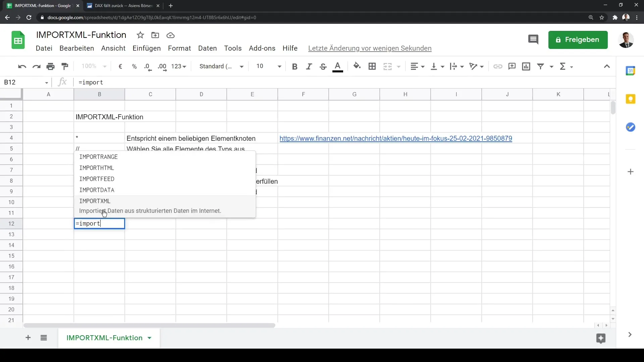Click the text color icon
The width and height of the screenshot is (644, 362).
337,66
